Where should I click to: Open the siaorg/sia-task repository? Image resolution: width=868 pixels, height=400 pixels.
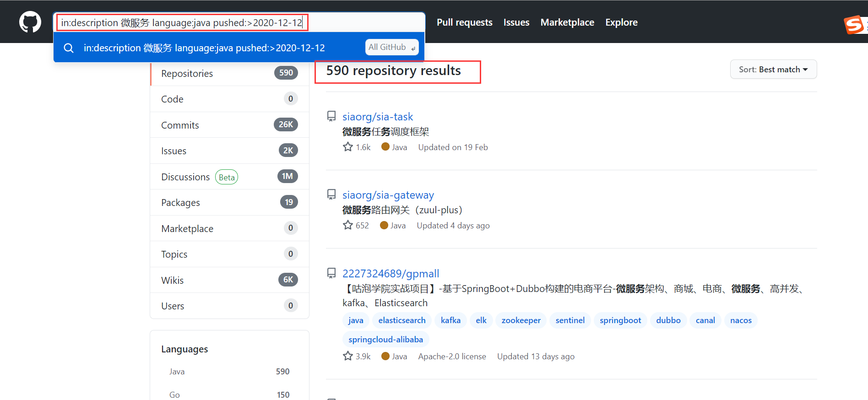[x=378, y=117]
